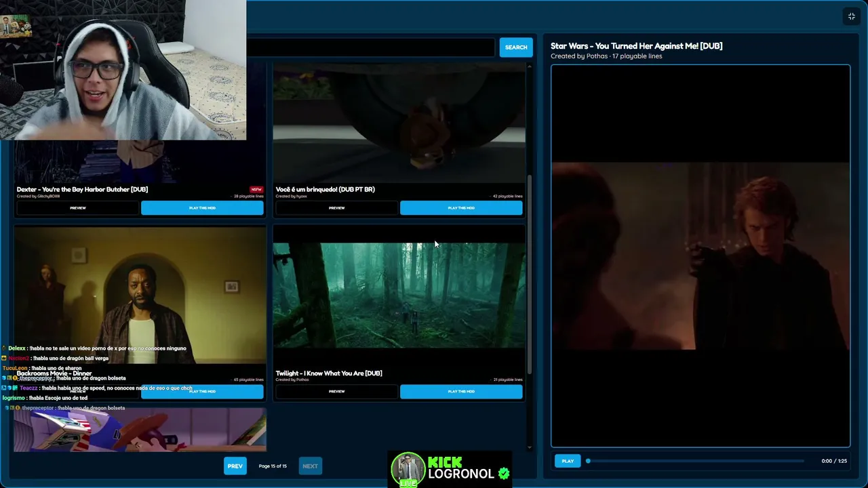The image size is (868, 488).
Task: Focus the mod search text field
Action: tap(370, 47)
